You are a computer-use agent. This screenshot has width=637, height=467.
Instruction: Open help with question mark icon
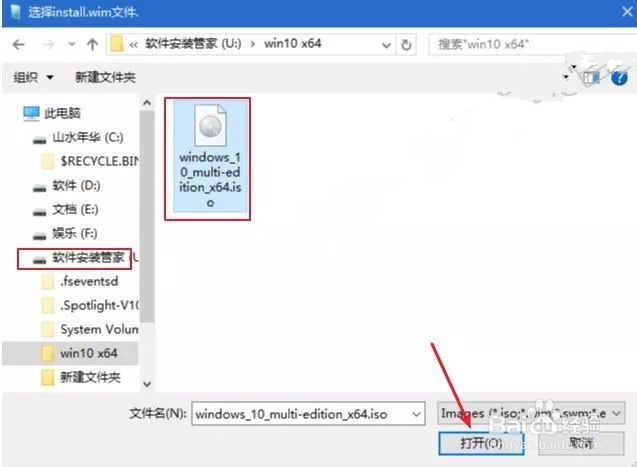pos(619,78)
